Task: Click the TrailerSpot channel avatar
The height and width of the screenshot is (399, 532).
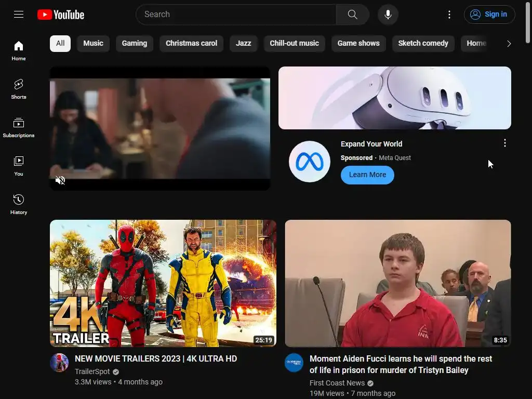Action: tap(59, 363)
